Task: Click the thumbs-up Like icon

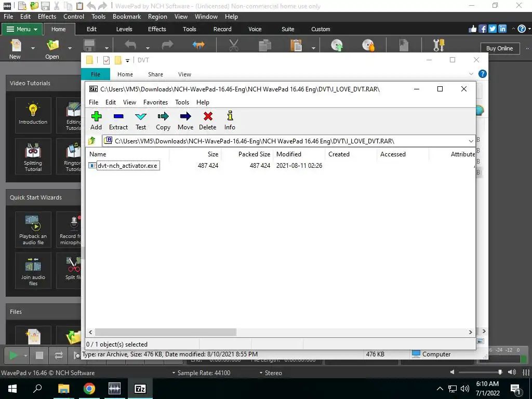Action: (x=473, y=29)
